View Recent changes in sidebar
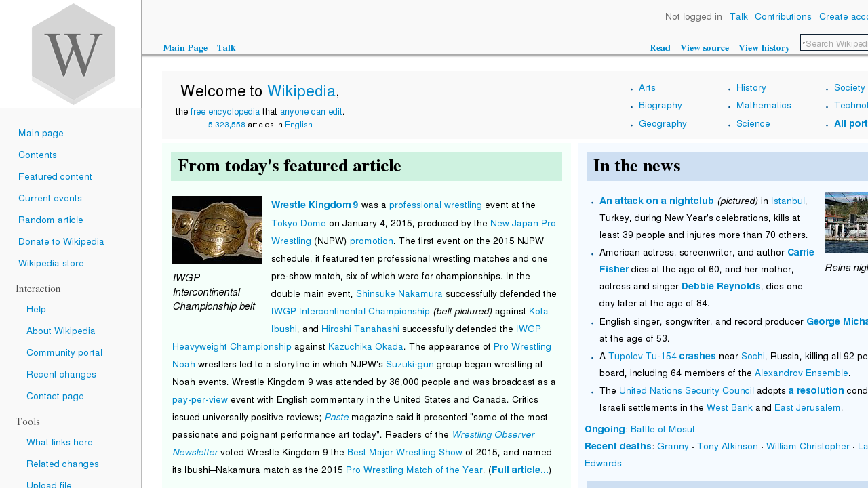Viewport: 868px width, 488px height. [61, 375]
